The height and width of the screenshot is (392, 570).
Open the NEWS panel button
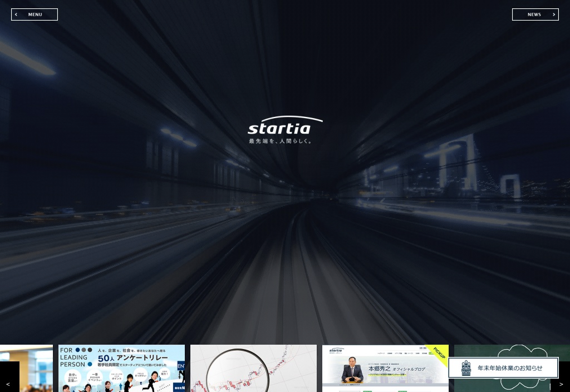(x=535, y=14)
